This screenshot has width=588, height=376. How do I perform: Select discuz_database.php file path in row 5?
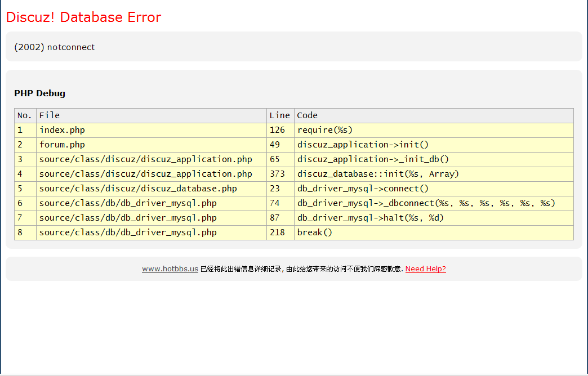152,189
